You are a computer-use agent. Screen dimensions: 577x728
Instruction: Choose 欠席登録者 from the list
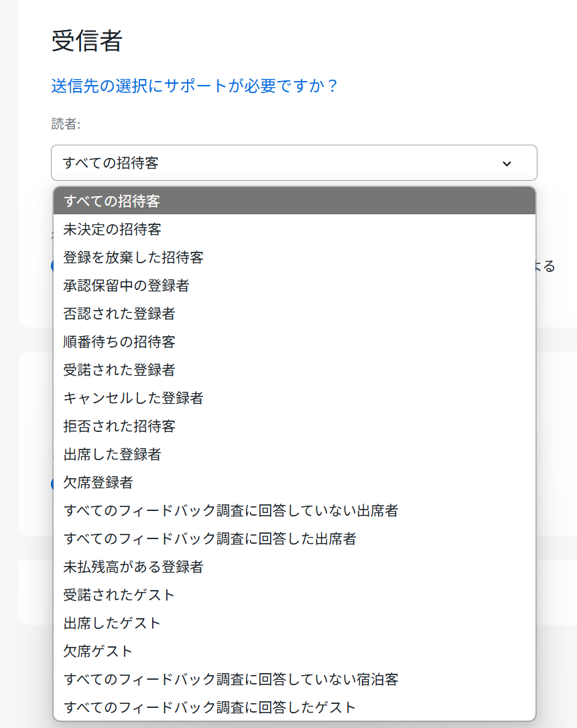[295, 482]
